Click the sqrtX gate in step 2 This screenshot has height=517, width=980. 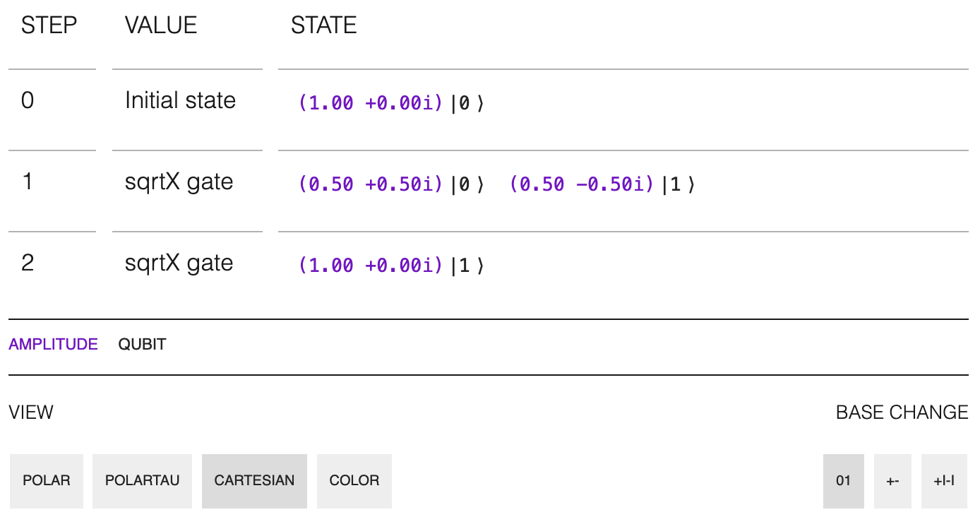[179, 263]
